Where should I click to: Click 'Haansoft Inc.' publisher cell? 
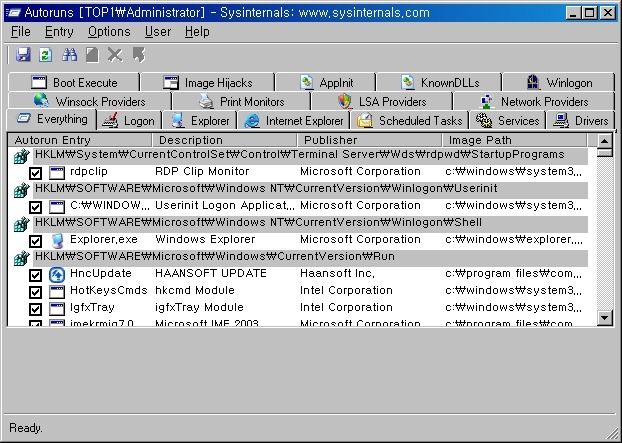click(337, 274)
